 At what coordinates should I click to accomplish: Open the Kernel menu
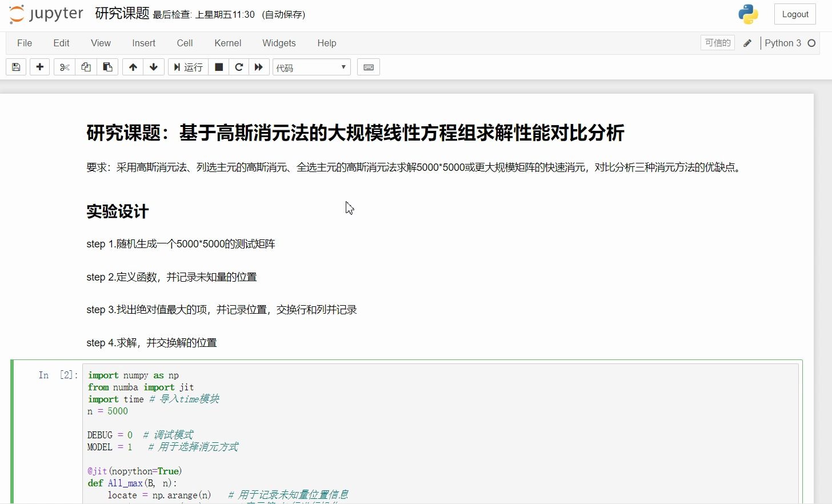click(227, 43)
